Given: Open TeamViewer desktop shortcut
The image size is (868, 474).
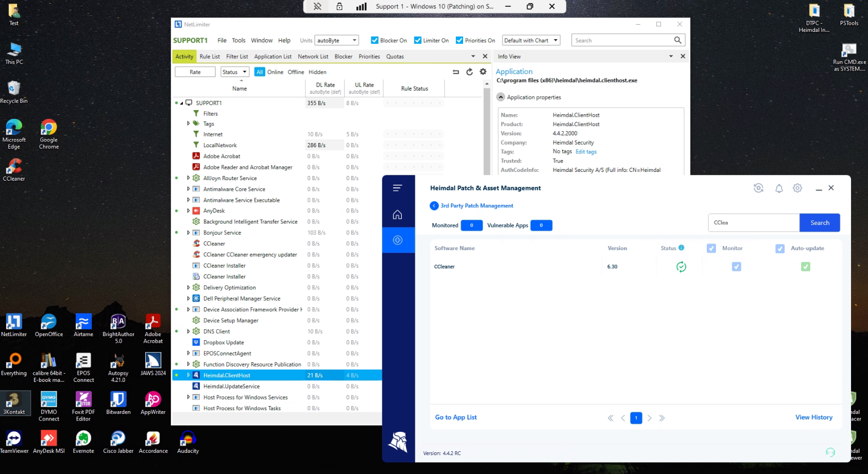Looking at the screenshot, I should [14, 442].
